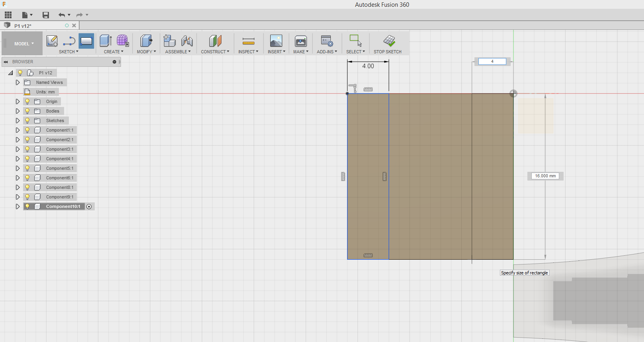Toggle visibility bulb of Bodies

point(27,111)
